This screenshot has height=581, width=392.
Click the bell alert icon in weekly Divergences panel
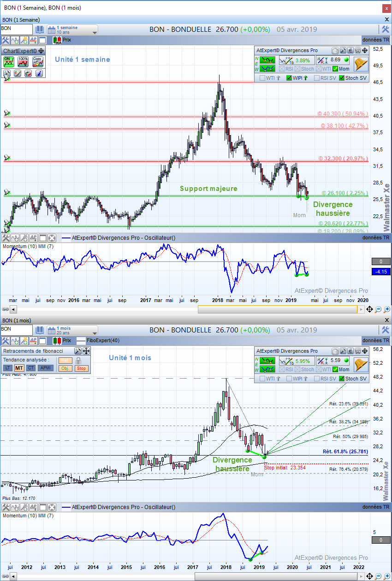361,64
